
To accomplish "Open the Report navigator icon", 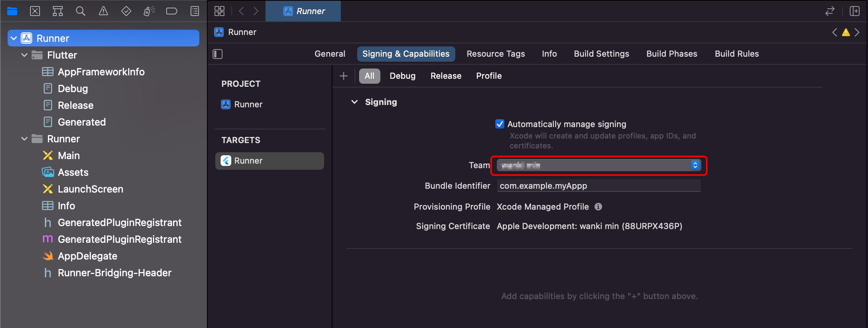I will pyautogui.click(x=195, y=11).
